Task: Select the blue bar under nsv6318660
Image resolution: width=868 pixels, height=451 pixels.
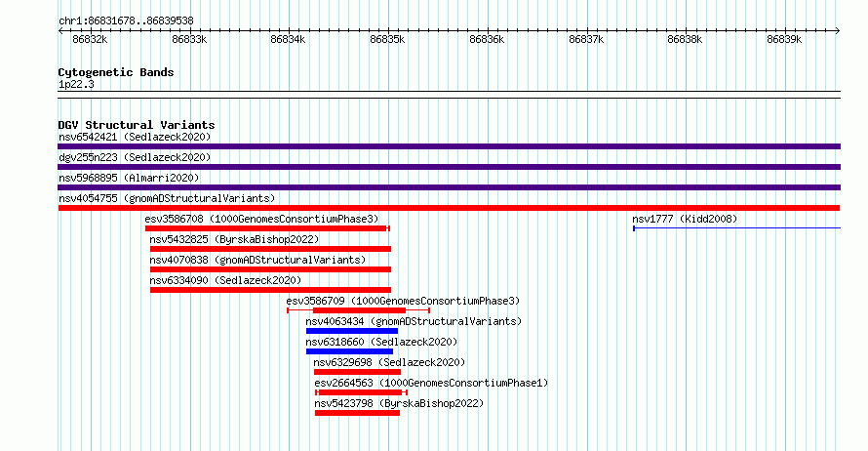Action: [349, 351]
